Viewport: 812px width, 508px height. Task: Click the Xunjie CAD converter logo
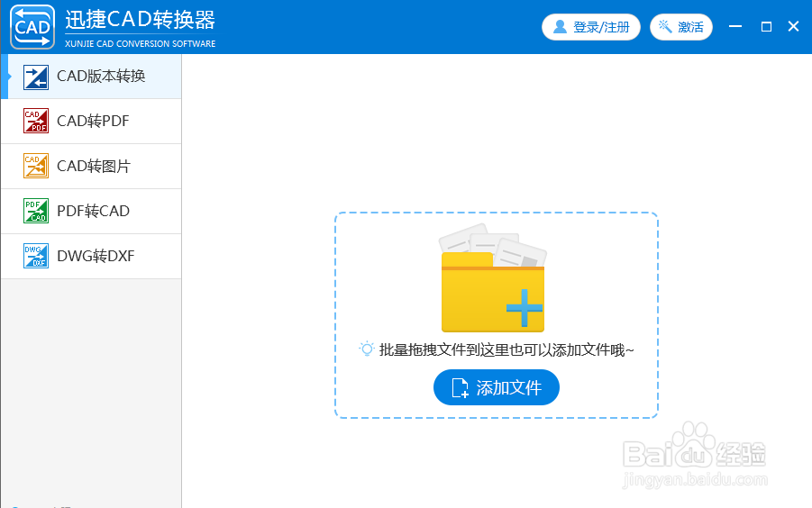32,27
